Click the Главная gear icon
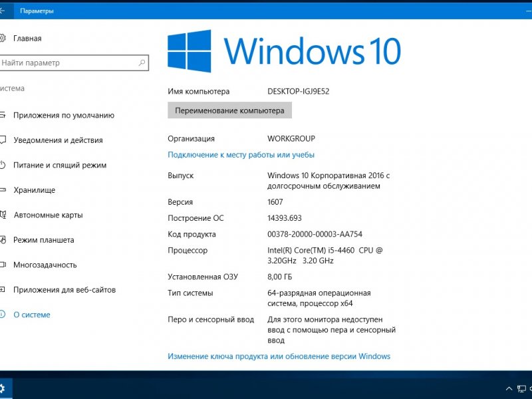 [3, 38]
